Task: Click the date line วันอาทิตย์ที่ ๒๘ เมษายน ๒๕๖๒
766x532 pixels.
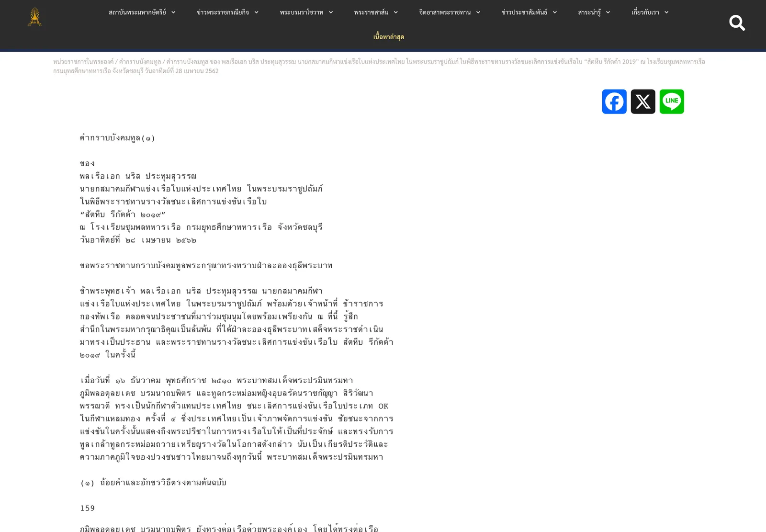Action: 138,240
